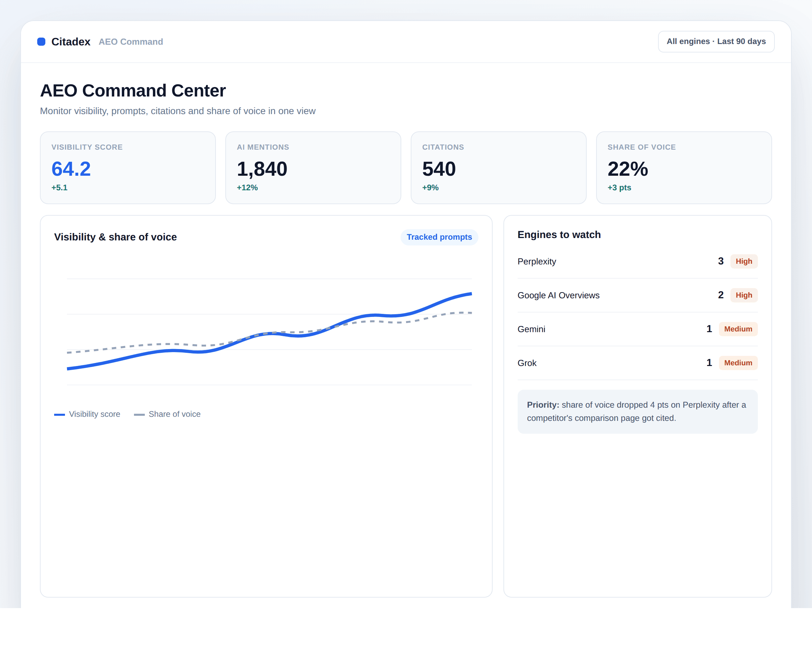The width and height of the screenshot is (812, 667).
Task: Select the AEO Command header label
Action: (131, 42)
